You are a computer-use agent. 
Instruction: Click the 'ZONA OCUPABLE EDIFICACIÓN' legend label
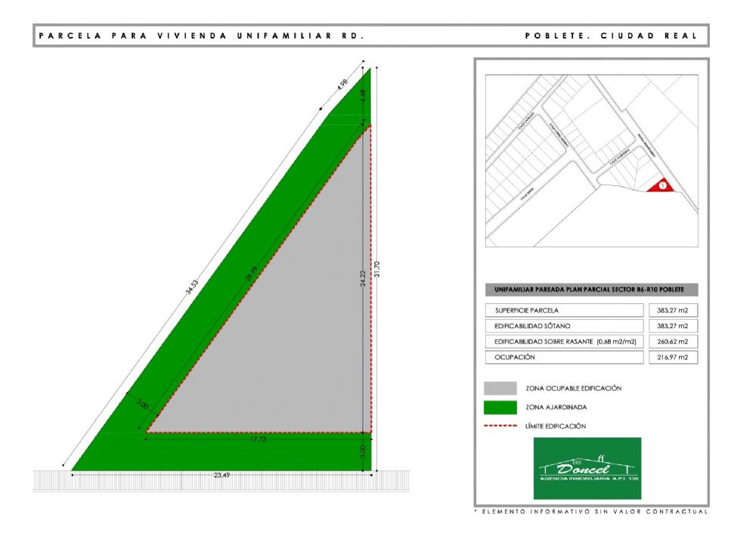tap(573, 388)
